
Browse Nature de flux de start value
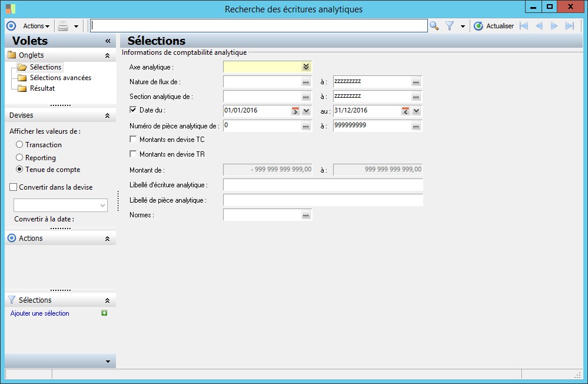pyautogui.click(x=306, y=82)
